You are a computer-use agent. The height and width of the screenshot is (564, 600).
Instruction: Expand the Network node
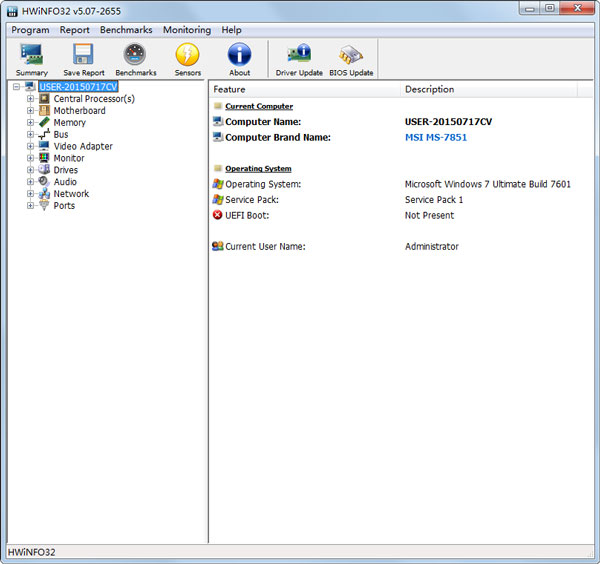pyautogui.click(x=30, y=194)
